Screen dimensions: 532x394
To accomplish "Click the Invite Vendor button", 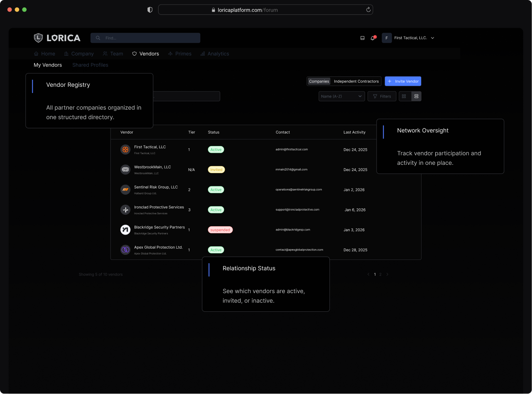I will (x=403, y=81).
